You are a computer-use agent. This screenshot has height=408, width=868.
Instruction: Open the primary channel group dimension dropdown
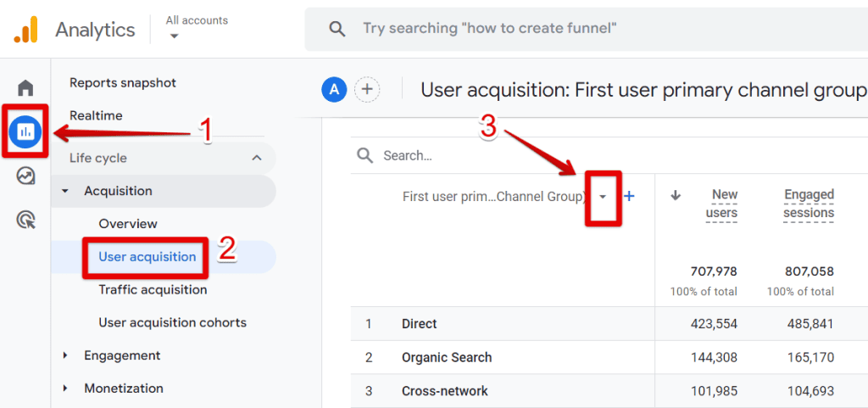pos(603,197)
